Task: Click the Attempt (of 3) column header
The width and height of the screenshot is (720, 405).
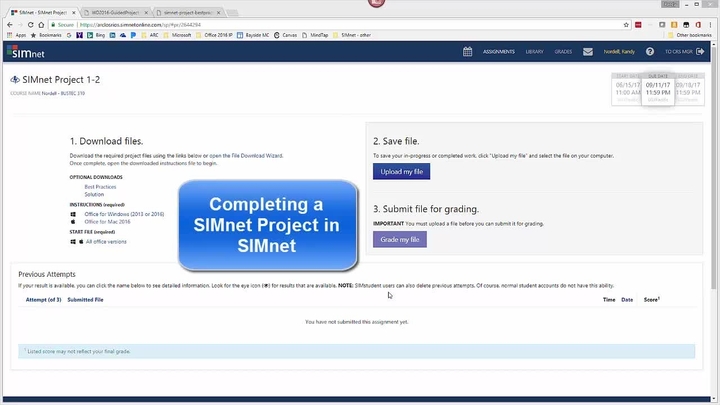Action: (44, 300)
